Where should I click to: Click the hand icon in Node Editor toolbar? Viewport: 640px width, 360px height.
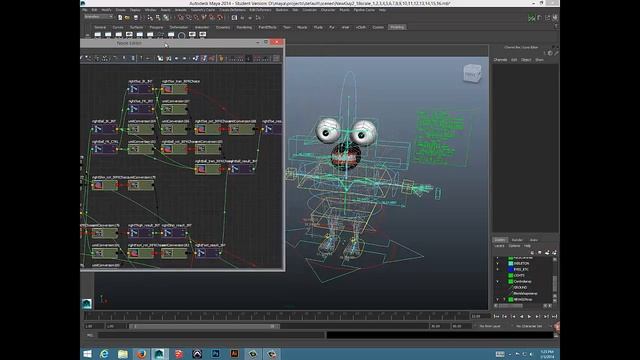coord(221,58)
